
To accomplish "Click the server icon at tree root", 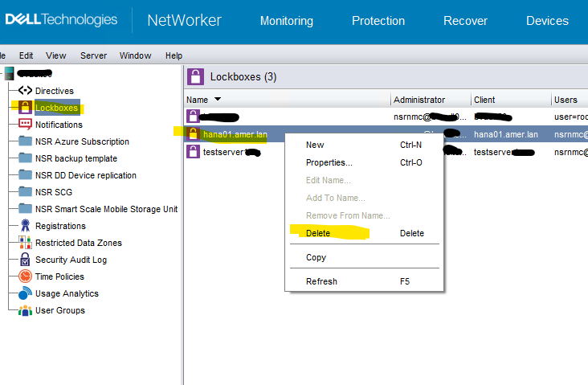I will 10,74.
